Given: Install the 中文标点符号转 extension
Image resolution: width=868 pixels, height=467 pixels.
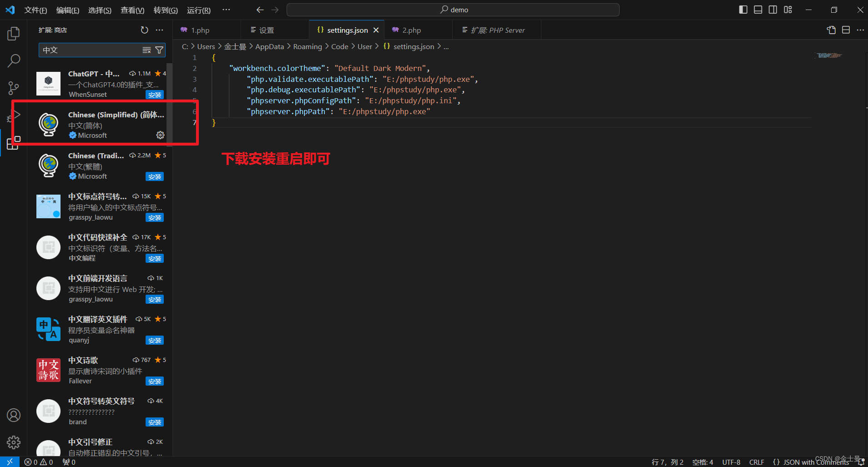Looking at the screenshot, I should click(x=155, y=218).
